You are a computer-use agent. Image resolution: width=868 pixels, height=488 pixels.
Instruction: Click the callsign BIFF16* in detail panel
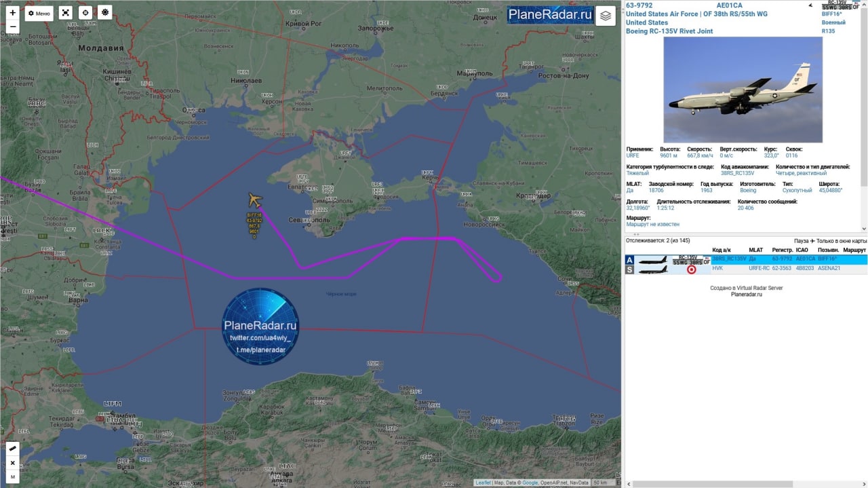point(832,14)
